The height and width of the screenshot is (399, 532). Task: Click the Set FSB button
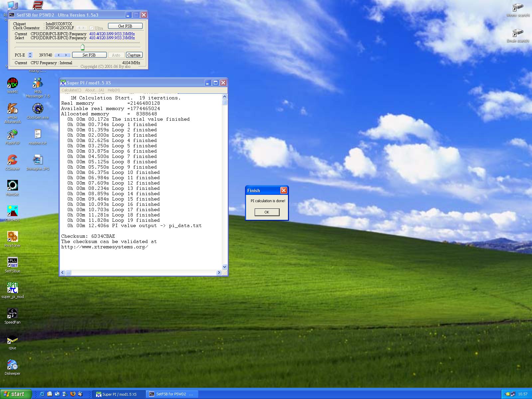[x=89, y=55]
